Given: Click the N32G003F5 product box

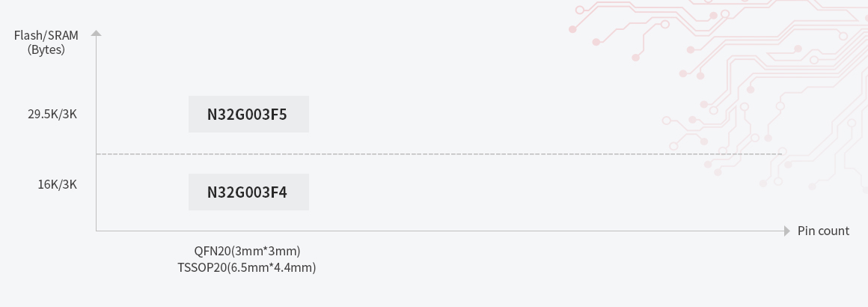Looking at the screenshot, I should click(x=248, y=115).
